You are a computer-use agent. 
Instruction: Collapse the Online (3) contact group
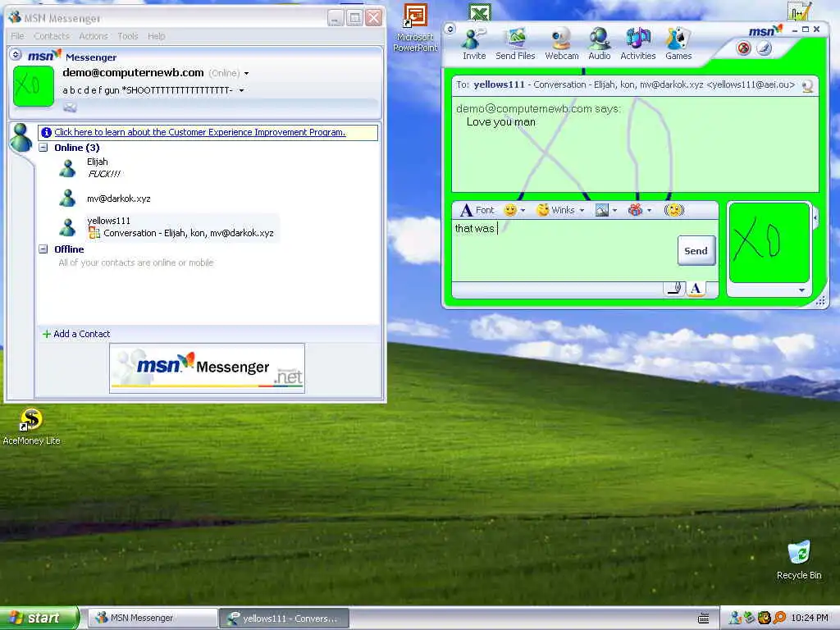point(43,148)
